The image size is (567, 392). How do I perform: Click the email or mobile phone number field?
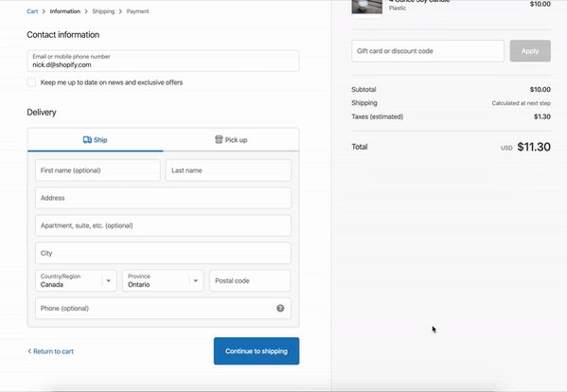pos(163,61)
